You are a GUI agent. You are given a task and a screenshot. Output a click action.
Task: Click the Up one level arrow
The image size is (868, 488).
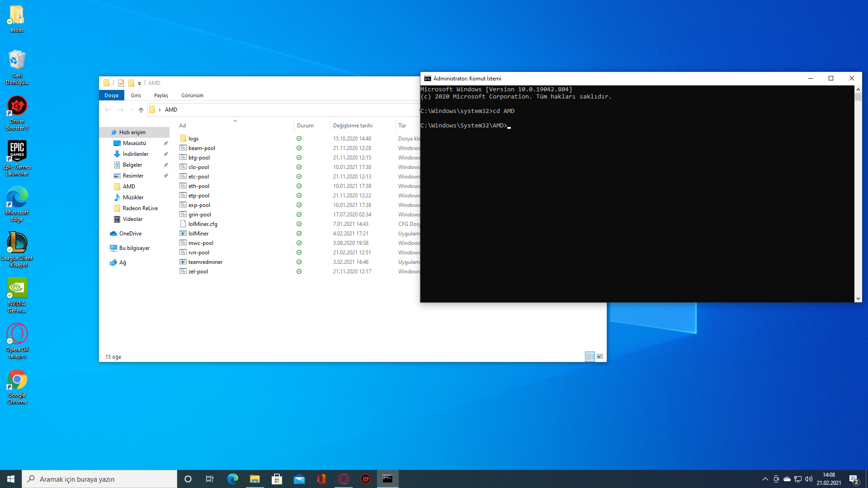[141, 110]
